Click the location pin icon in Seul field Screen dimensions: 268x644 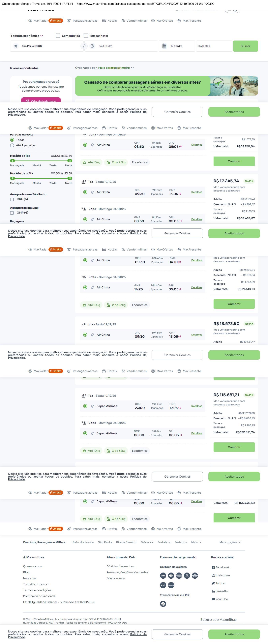pos(92,46)
